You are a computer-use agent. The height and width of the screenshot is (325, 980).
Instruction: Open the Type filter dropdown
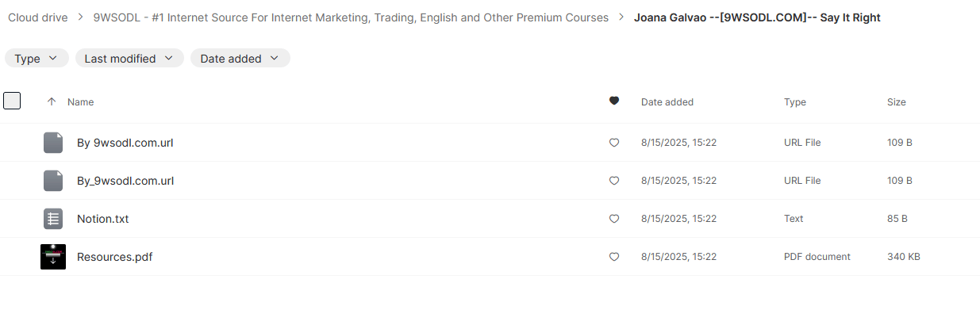(36, 58)
